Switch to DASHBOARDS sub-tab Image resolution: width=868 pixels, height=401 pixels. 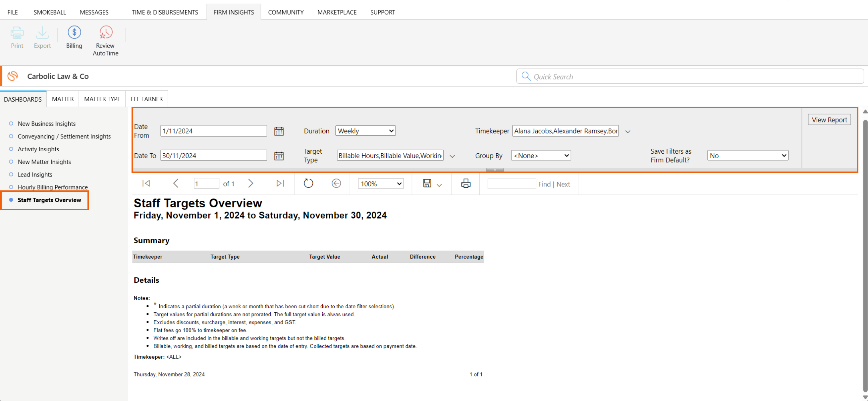(23, 99)
